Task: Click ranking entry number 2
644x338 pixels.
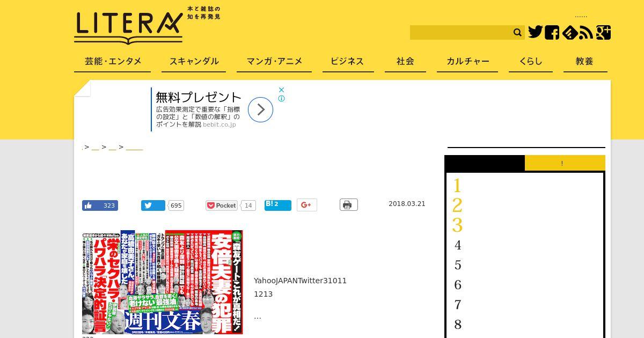Action: tap(457, 205)
